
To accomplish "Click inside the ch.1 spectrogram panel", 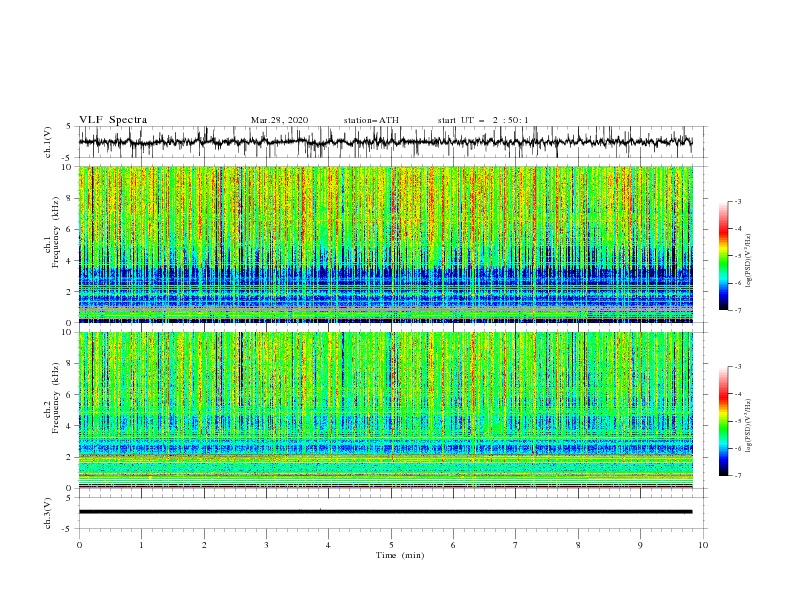I will tap(385, 244).
